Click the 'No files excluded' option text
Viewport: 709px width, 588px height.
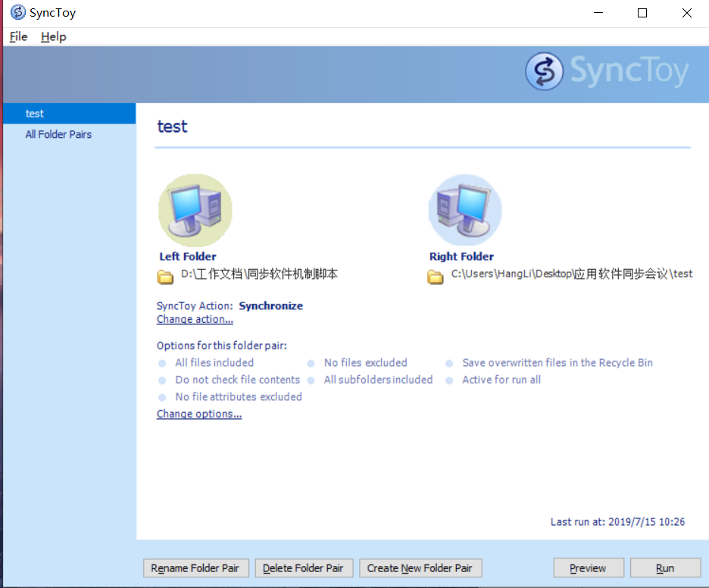coord(365,363)
